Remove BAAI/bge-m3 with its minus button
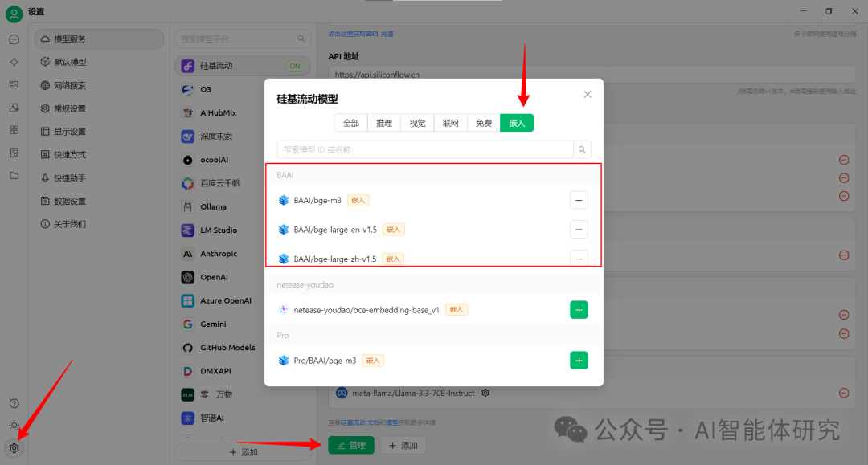This screenshot has width=868, height=465. tap(579, 200)
